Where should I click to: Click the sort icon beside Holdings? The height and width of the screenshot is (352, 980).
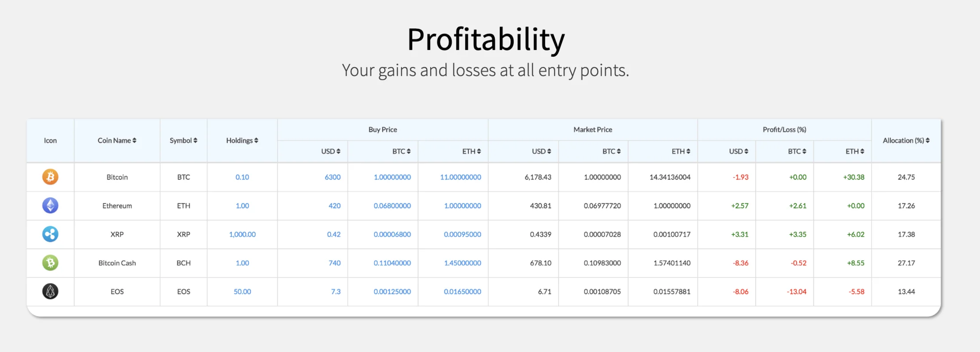256,140
